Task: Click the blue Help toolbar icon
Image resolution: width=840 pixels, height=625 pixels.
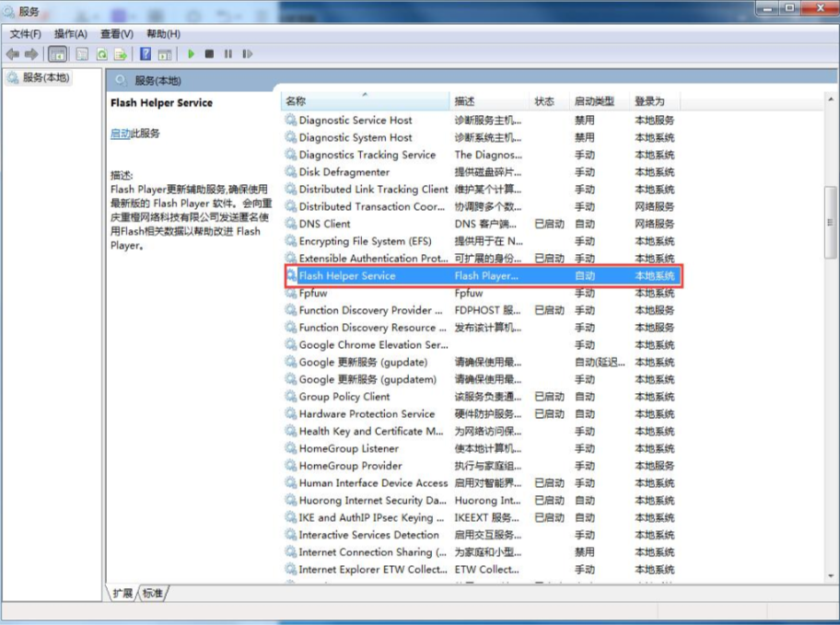Action: point(146,54)
